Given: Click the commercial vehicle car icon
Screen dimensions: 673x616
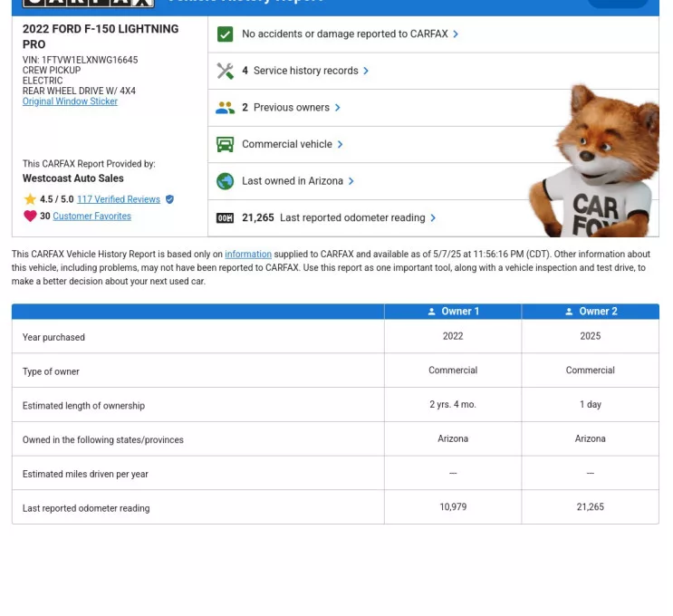Looking at the screenshot, I should click(x=226, y=144).
